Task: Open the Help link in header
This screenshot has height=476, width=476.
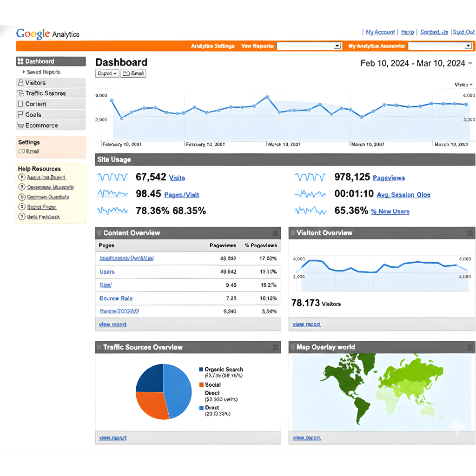Action: (x=407, y=32)
